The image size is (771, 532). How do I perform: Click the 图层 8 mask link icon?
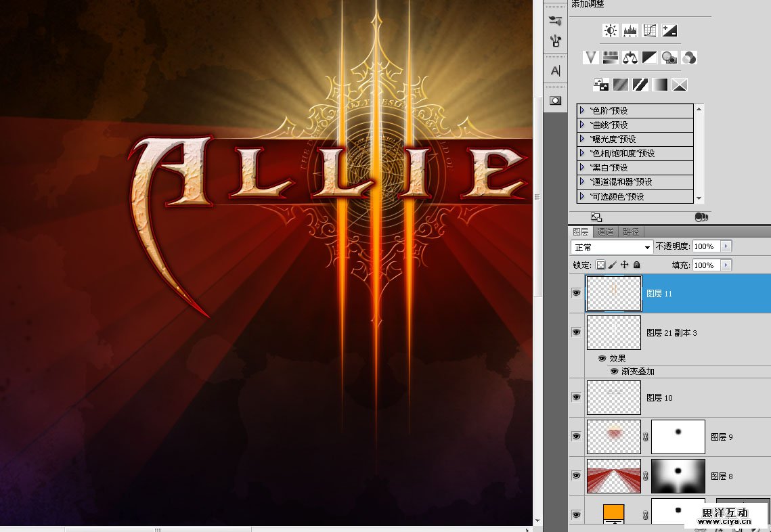pyautogui.click(x=646, y=476)
